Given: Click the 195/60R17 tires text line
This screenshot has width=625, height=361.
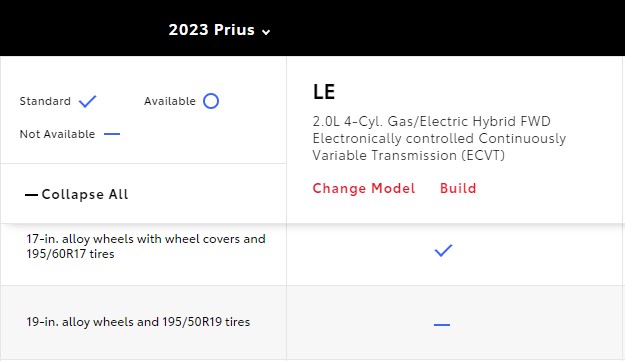Looking at the screenshot, I should tap(70, 254).
